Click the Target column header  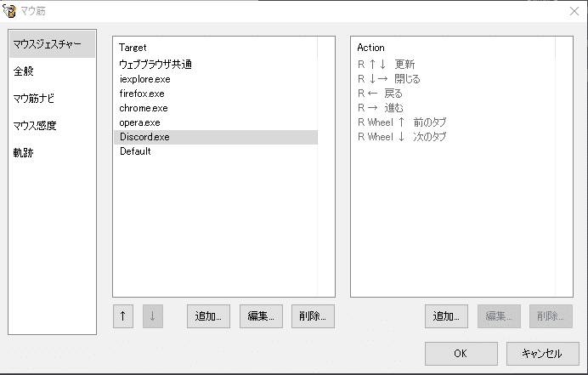(x=216, y=48)
